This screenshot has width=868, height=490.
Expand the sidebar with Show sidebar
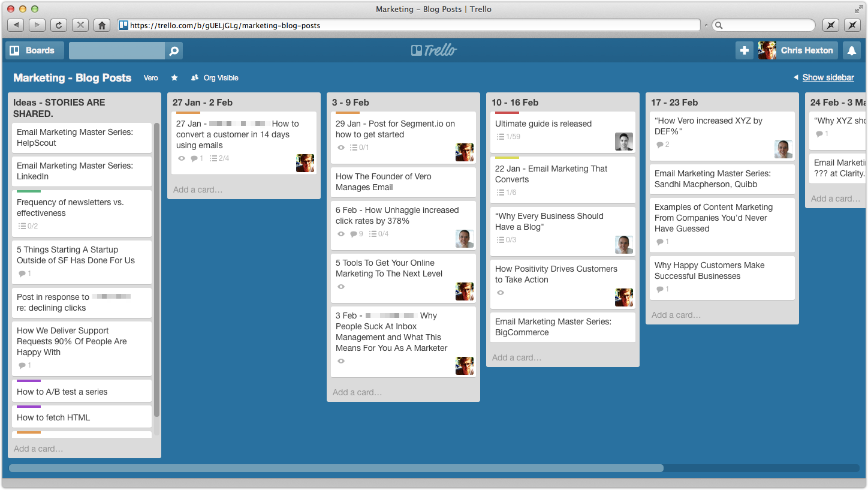[828, 78]
